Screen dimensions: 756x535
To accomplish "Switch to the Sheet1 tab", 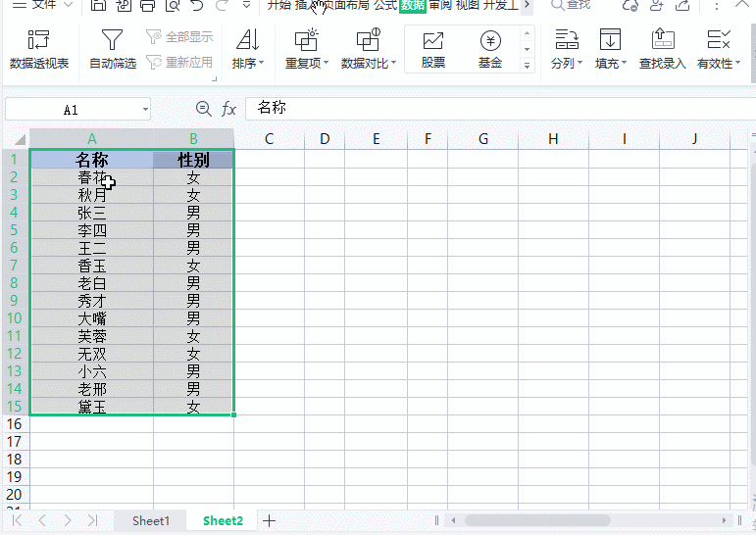I will (x=151, y=521).
